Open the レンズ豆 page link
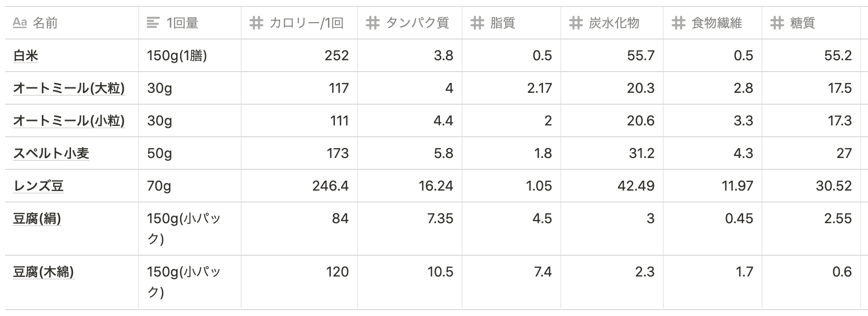Viewport: 868px width, 316px height. point(38,186)
